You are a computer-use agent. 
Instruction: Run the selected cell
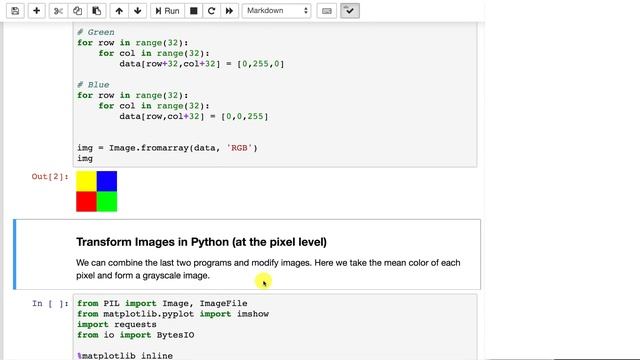(167, 11)
